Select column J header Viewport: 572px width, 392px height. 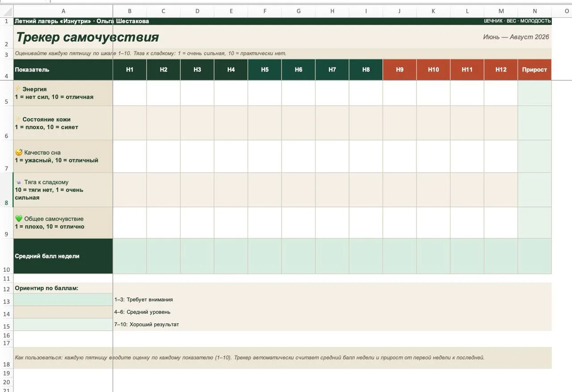click(x=400, y=11)
